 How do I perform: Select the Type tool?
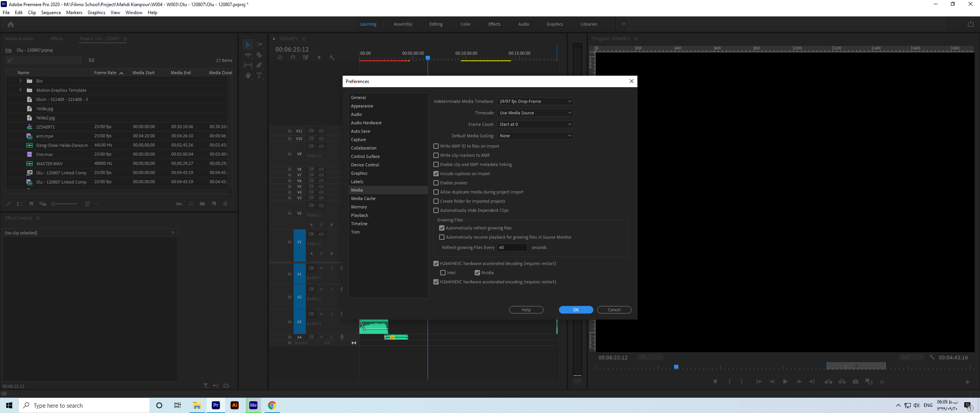(260, 76)
